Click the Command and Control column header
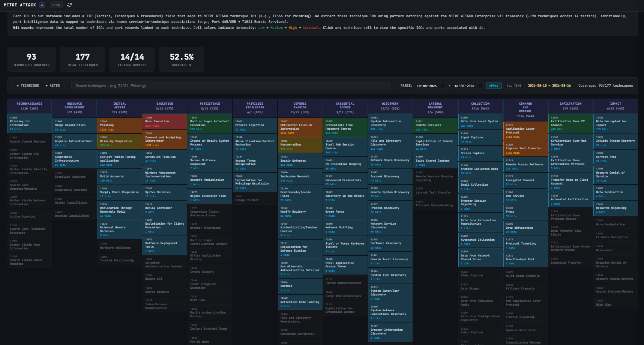The height and width of the screenshot is (345, 644). 525,109
